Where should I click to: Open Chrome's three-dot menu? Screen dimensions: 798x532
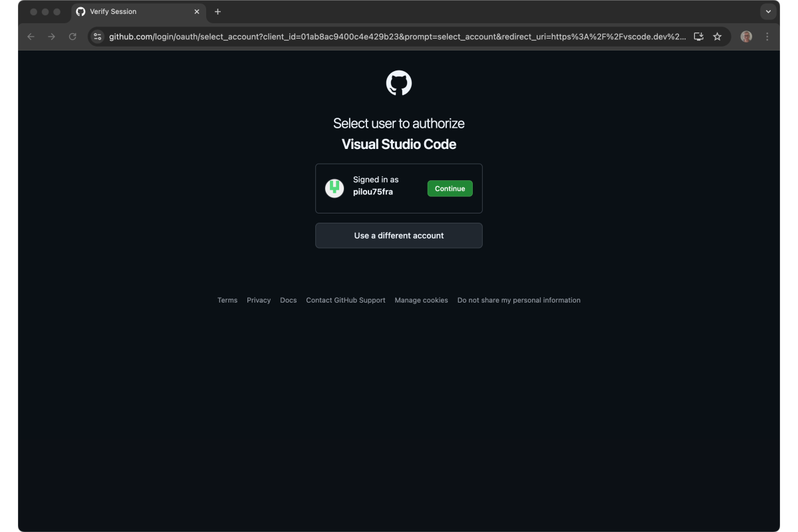click(x=767, y=37)
